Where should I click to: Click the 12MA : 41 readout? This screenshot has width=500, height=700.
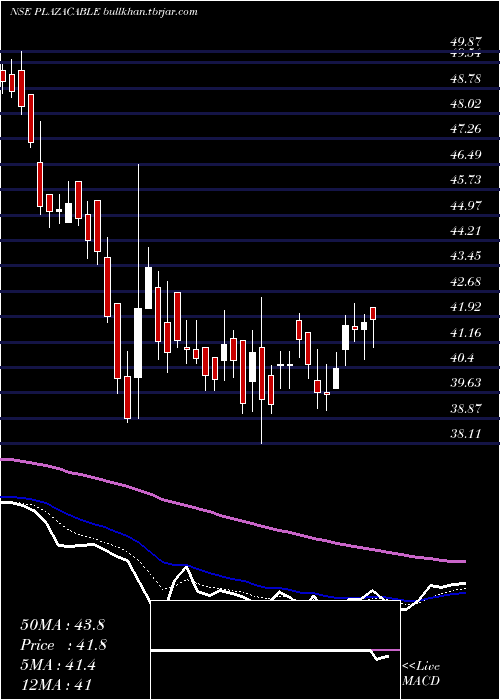56,685
